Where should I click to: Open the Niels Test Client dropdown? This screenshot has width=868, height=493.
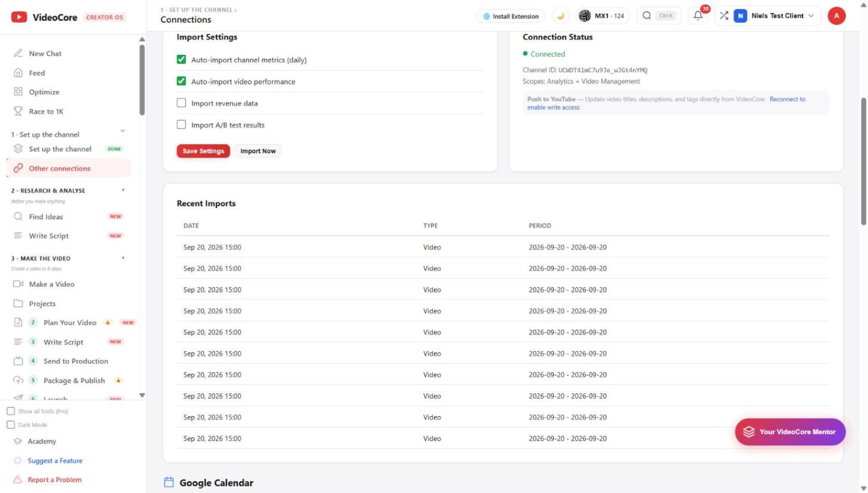coord(774,16)
